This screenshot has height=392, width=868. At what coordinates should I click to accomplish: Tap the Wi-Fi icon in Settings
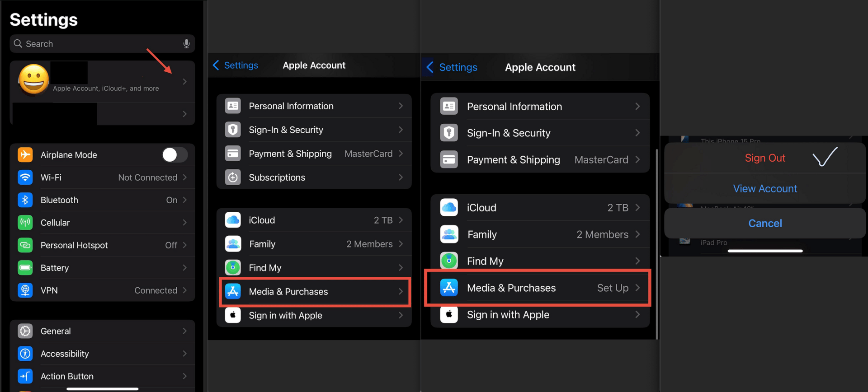pyautogui.click(x=25, y=177)
